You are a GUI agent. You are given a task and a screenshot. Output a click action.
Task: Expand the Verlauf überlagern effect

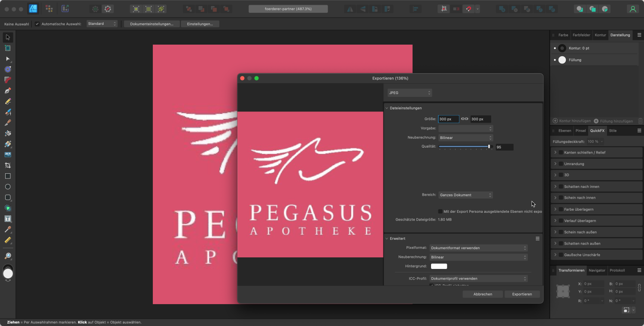coord(555,220)
